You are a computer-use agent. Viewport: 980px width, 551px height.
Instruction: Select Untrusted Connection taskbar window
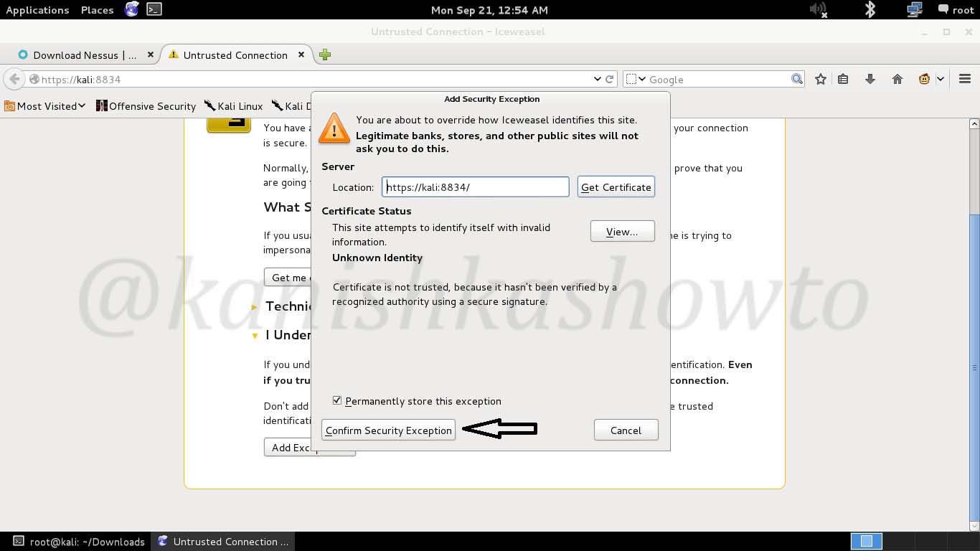[x=223, y=542]
